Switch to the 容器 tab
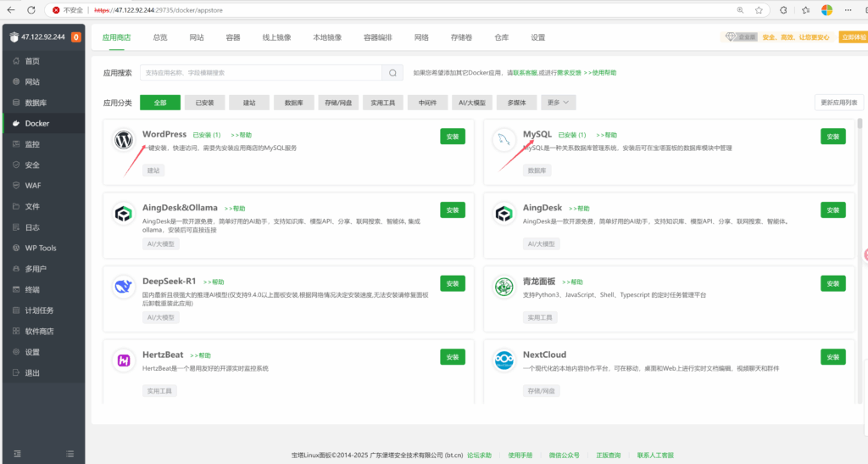The image size is (868, 464). pyautogui.click(x=233, y=37)
